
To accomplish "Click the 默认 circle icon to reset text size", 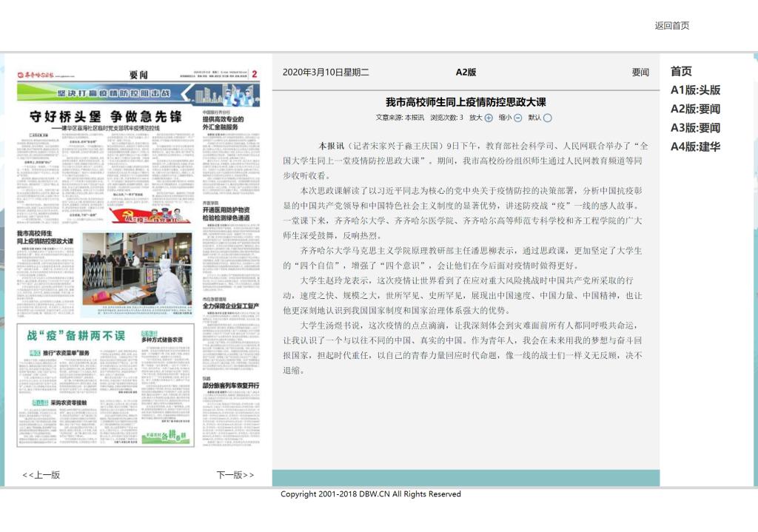I will 548,118.
